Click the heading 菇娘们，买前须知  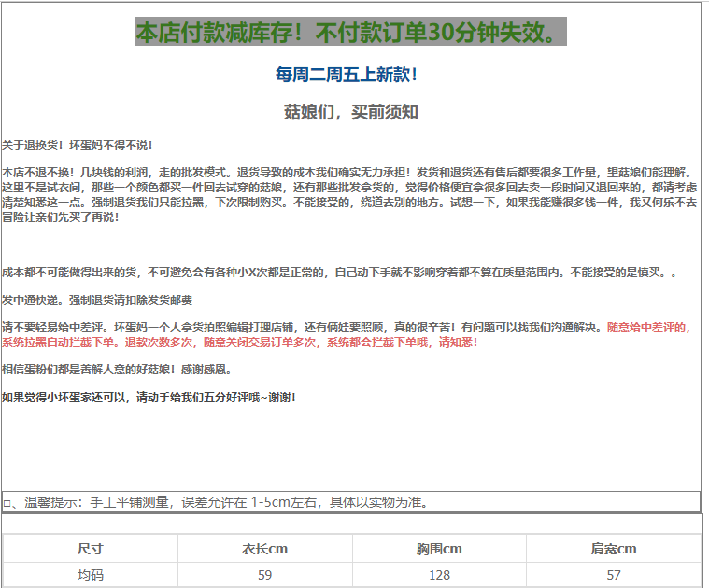click(350, 112)
